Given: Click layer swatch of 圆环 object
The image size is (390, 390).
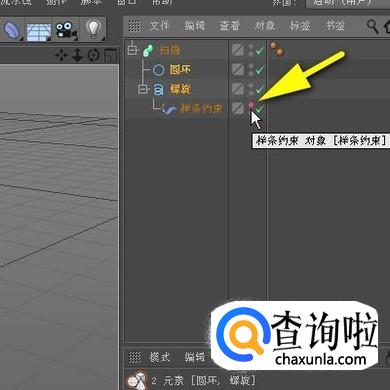Looking at the screenshot, I should pos(238,70).
